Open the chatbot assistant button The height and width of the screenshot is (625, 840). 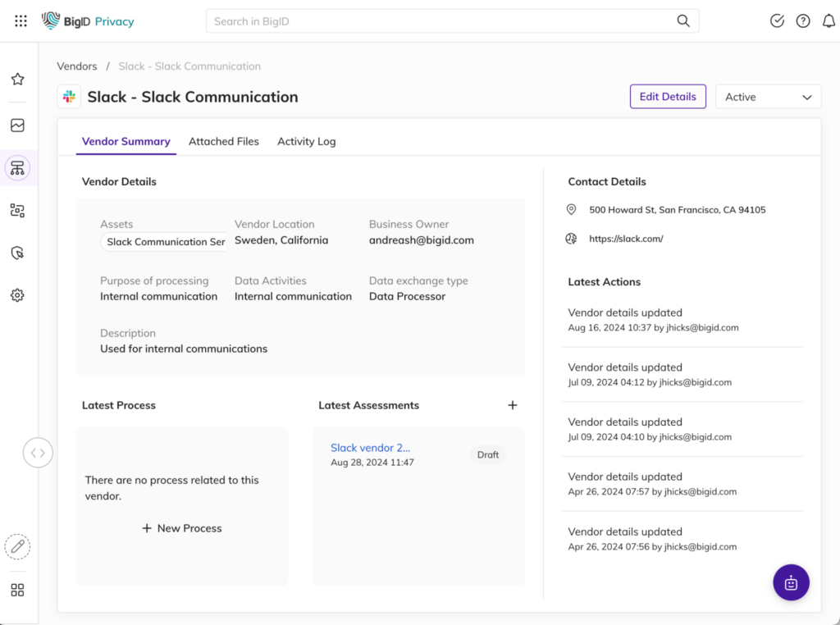point(791,583)
